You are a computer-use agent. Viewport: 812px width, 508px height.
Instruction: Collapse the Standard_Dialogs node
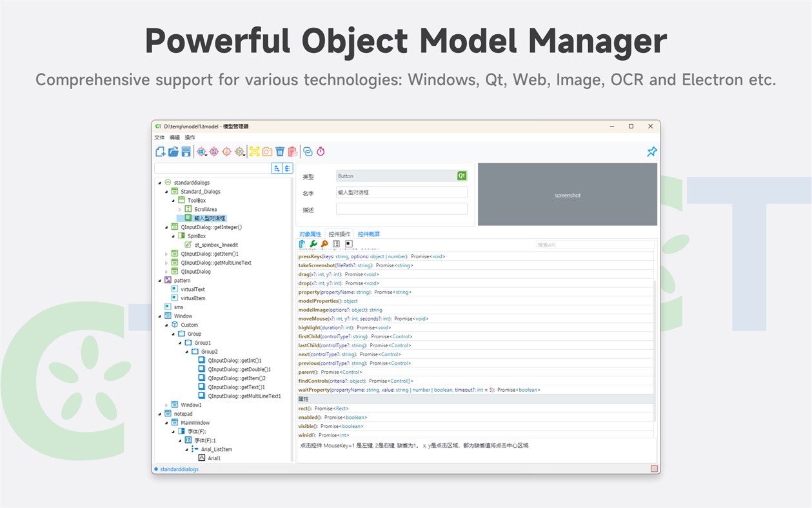[x=166, y=192]
